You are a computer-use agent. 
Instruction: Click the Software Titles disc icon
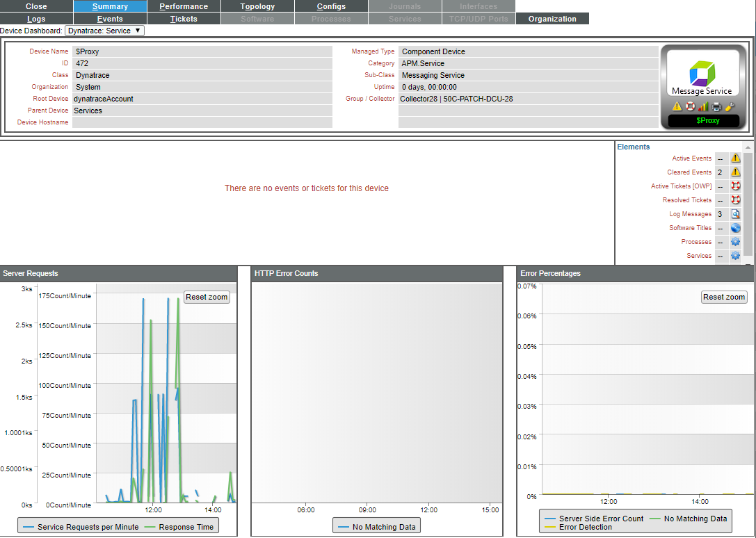[735, 227]
